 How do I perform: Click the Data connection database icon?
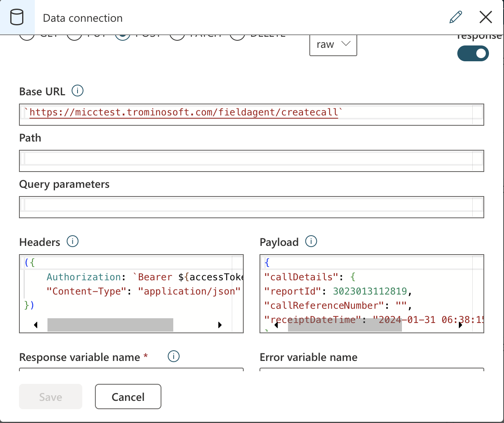pos(17,17)
